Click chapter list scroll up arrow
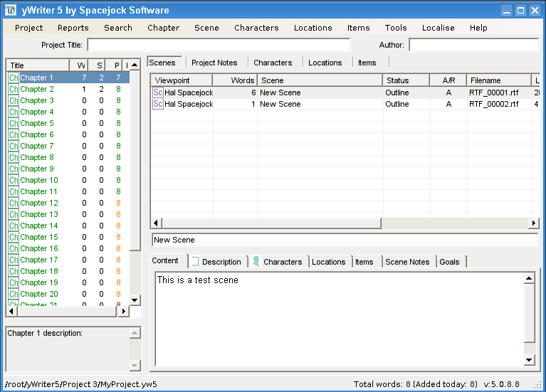546x392 pixels. click(x=135, y=65)
